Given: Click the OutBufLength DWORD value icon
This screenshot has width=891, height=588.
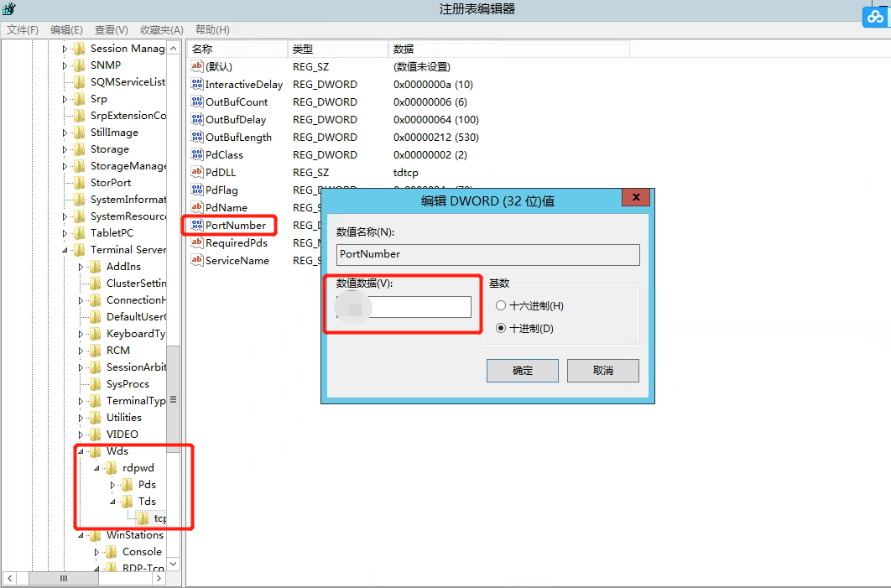Looking at the screenshot, I should (196, 137).
